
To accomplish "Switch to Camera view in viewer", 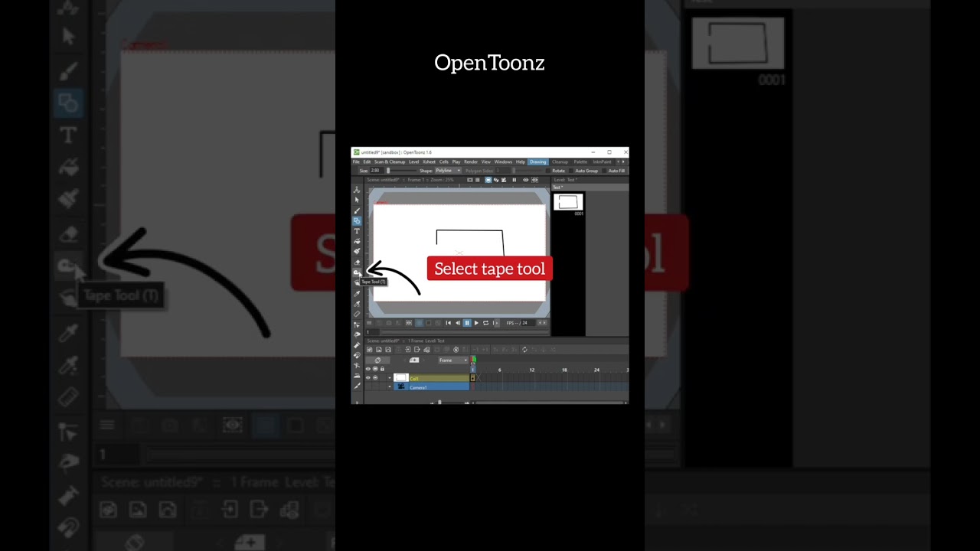I will [x=504, y=180].
